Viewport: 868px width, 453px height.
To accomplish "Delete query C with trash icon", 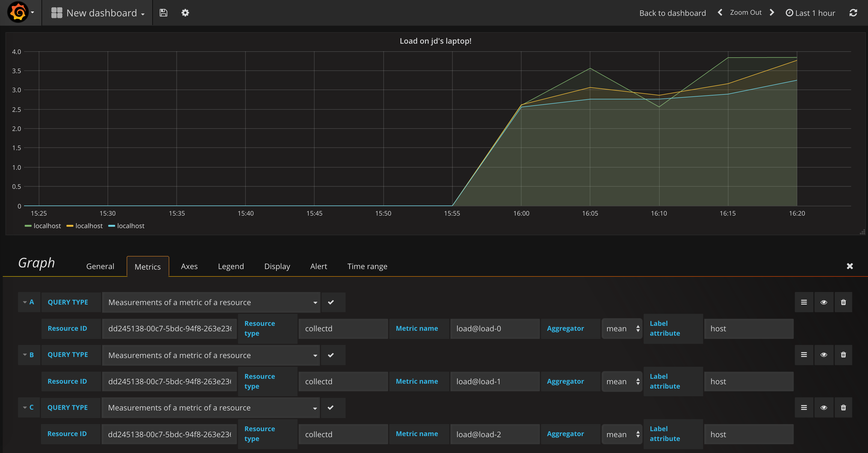I will pyautogui.click(x=843, y=407).
